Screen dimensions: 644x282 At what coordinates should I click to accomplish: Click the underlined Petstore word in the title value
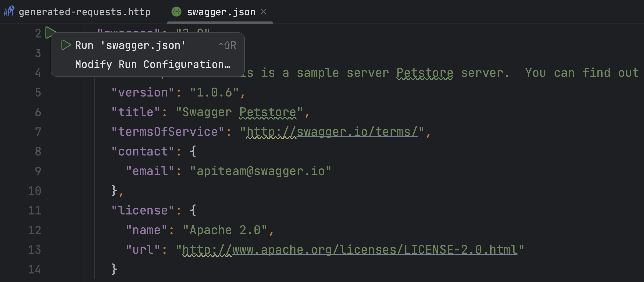pos(268,112)
